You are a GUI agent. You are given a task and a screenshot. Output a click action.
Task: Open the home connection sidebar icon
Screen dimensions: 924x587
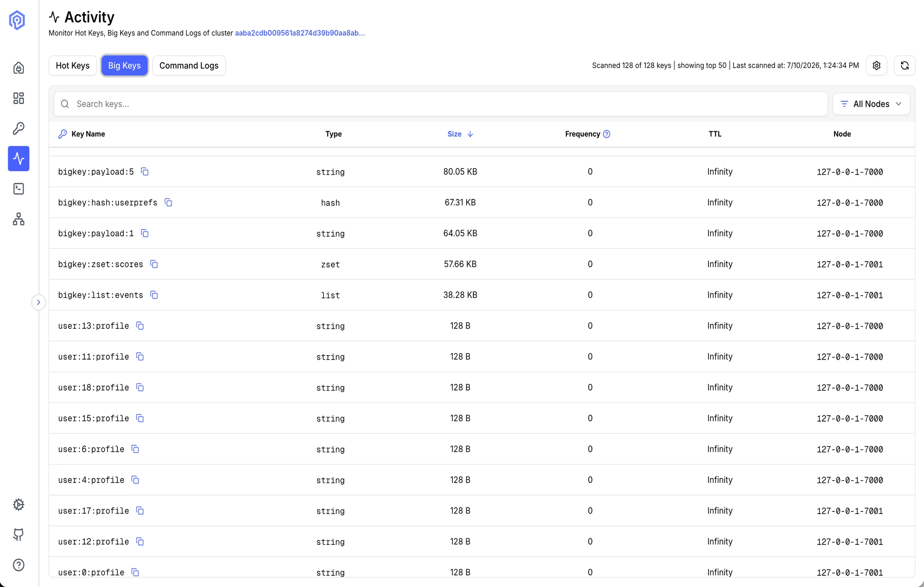coord(19,68)
